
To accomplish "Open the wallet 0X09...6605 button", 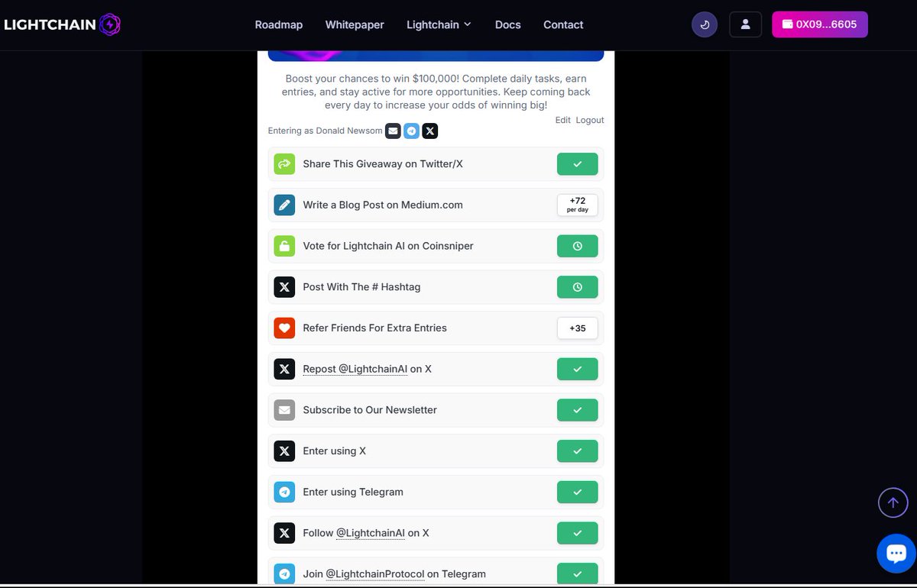I will pyautogui.click(x=820, y=24).
